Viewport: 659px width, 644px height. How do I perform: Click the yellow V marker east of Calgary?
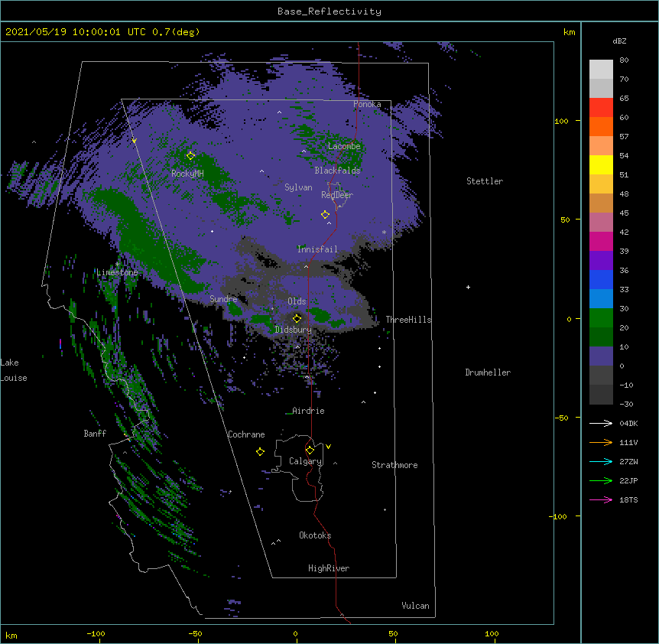click(x=328, y=447)
